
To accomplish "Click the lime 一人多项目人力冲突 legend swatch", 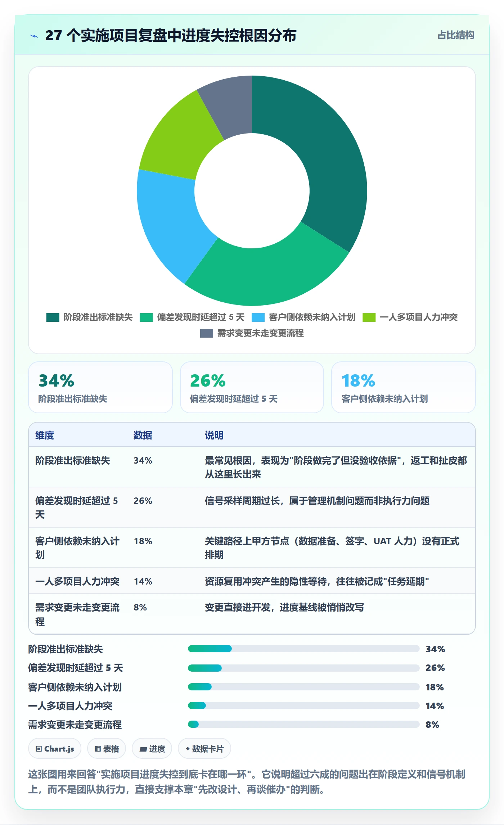I will 369,317.
